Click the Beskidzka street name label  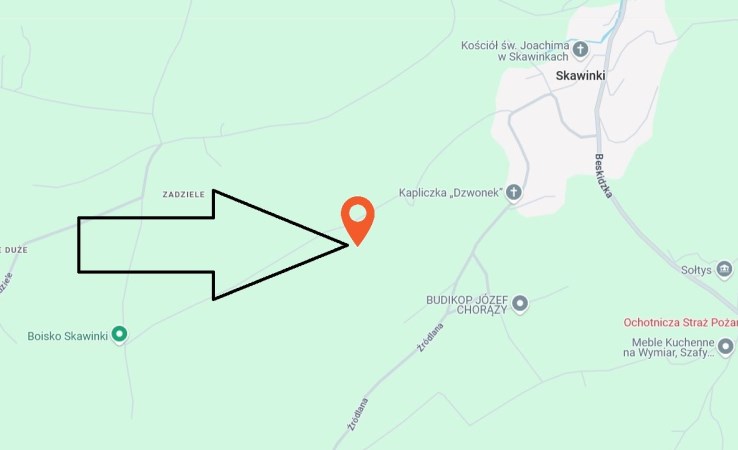coord(603,176)
